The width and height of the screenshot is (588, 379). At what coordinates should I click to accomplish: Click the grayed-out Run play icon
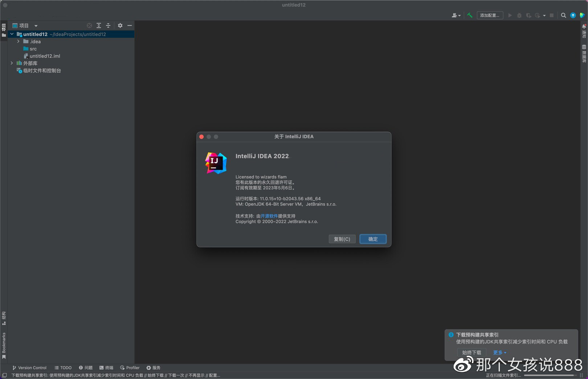[x=510, y=15]
